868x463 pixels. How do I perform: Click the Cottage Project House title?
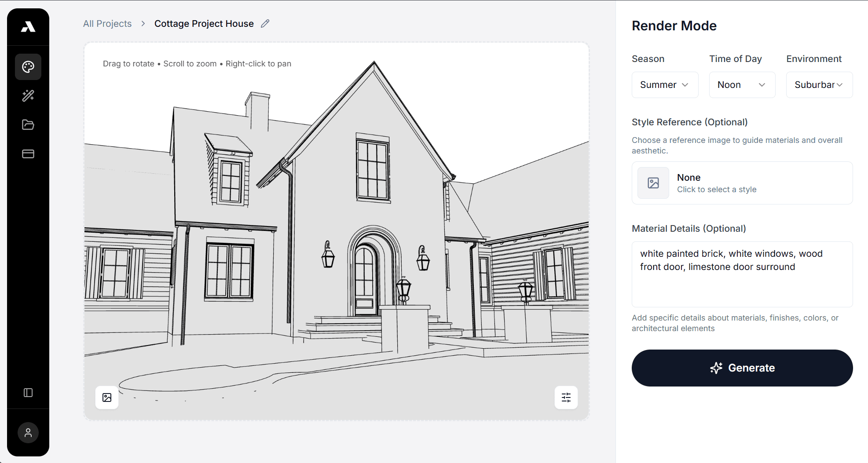tap(204, 24)
